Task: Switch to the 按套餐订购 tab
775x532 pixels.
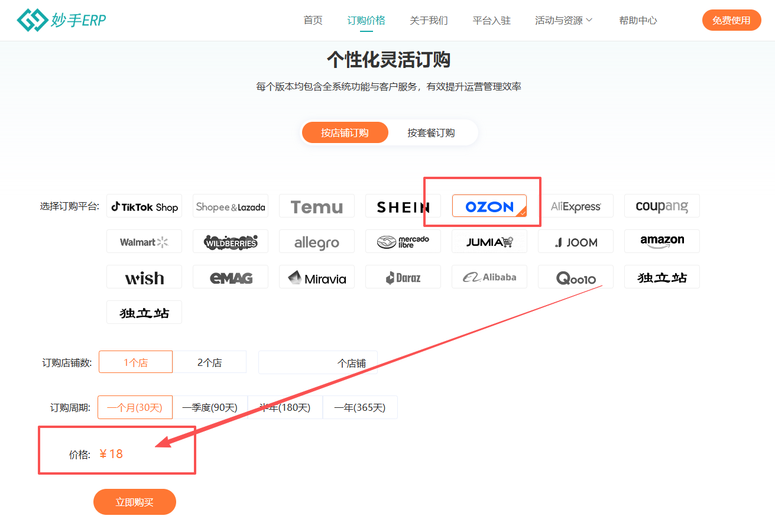Action: 431,133
